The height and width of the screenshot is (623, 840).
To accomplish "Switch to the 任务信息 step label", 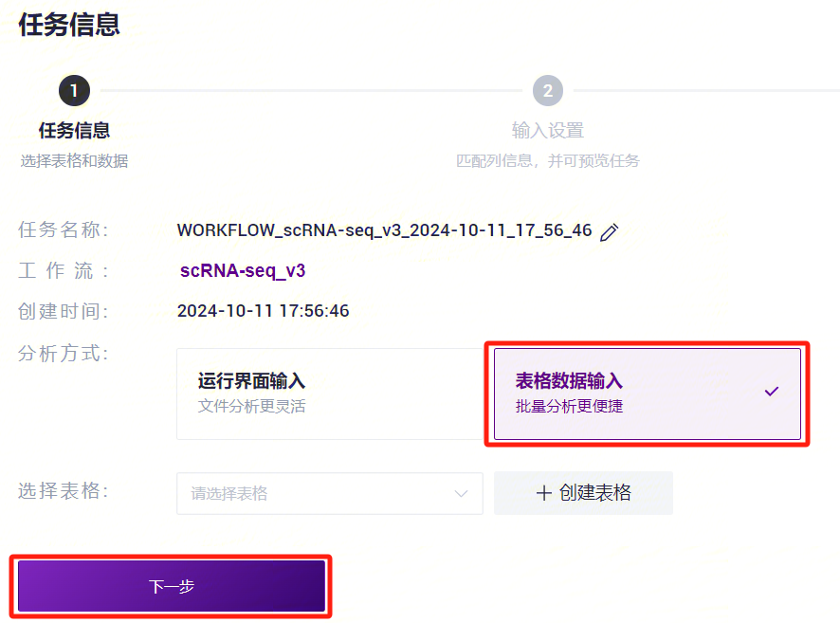I will 74,131.
